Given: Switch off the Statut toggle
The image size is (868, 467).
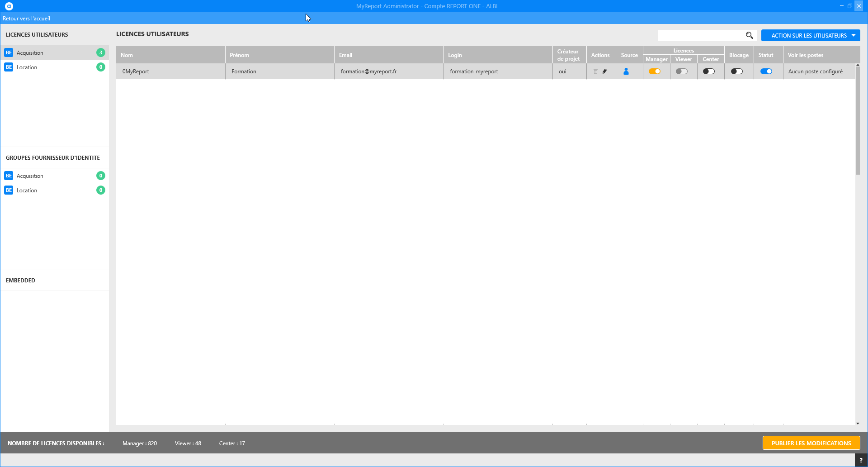Looking at the screenshot, I should tap(766, 71).
